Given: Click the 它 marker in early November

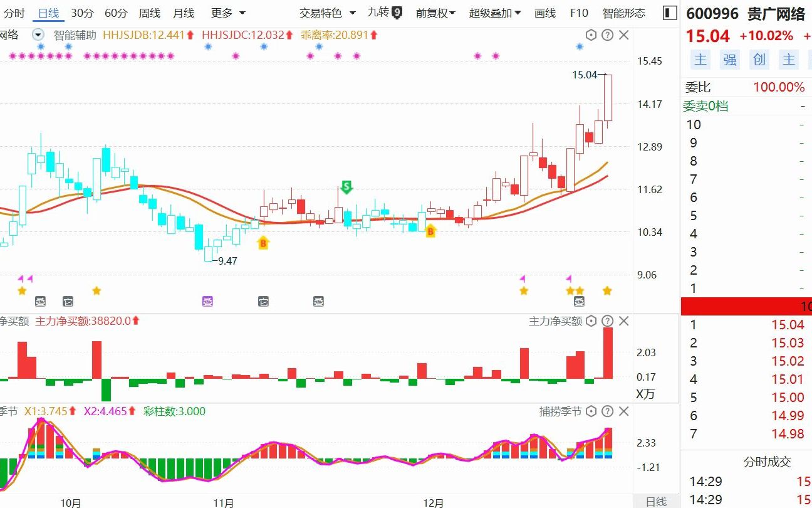Looking at the screenshot, I should 263,302.
